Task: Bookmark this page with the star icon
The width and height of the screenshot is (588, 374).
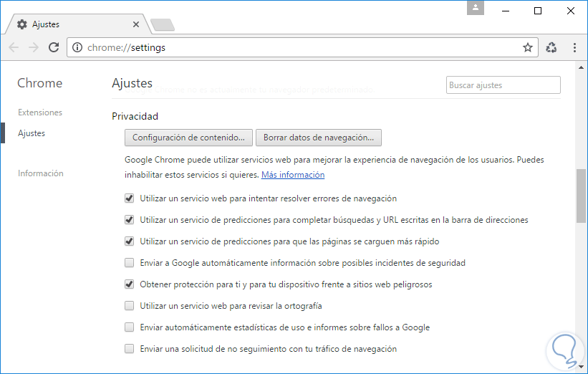Action: pos(528,47)
